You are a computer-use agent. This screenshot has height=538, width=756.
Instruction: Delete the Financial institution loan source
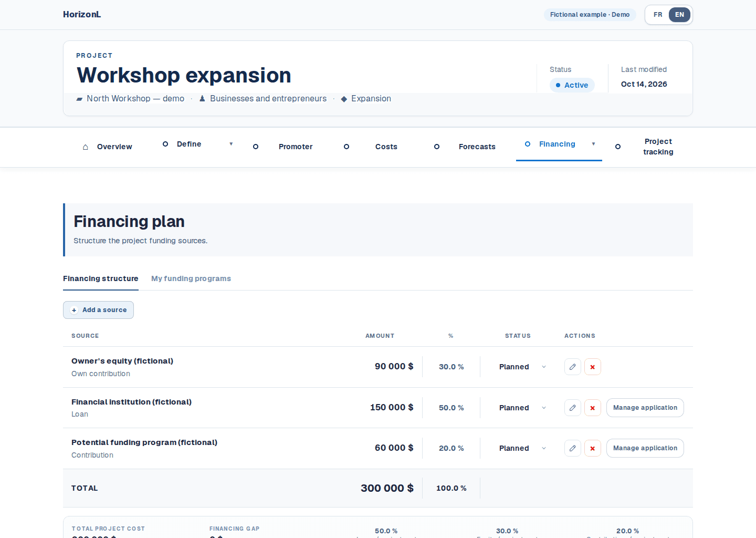593,408
